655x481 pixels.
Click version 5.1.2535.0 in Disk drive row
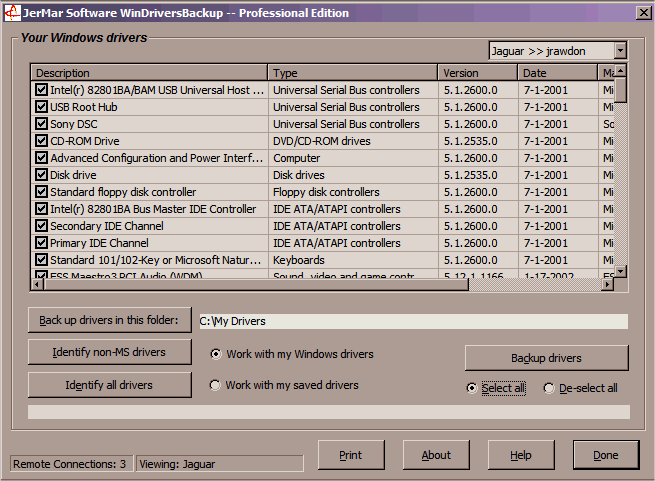point(471,175)
